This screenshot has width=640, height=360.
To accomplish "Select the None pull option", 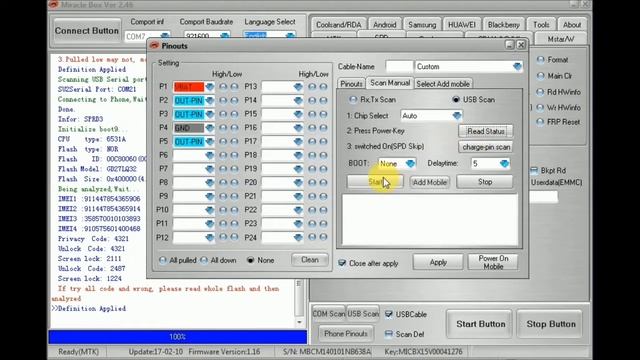I will [251, 260].
